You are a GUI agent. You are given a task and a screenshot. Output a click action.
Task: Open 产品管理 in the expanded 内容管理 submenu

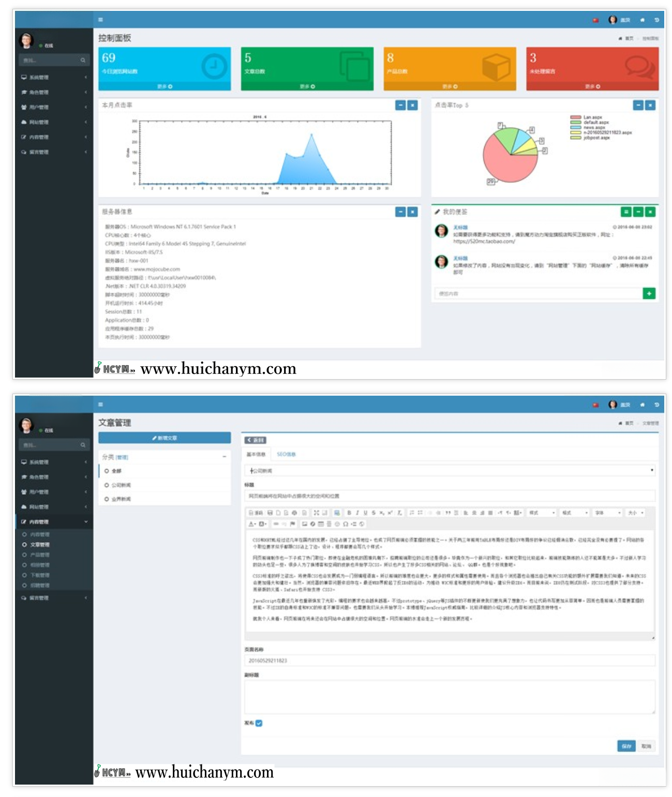click(x=40, y=555)
